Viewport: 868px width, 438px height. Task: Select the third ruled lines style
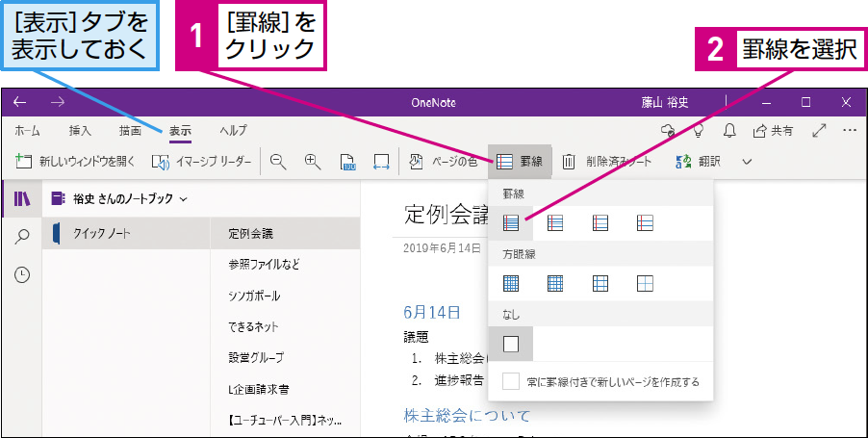point(600,223)
